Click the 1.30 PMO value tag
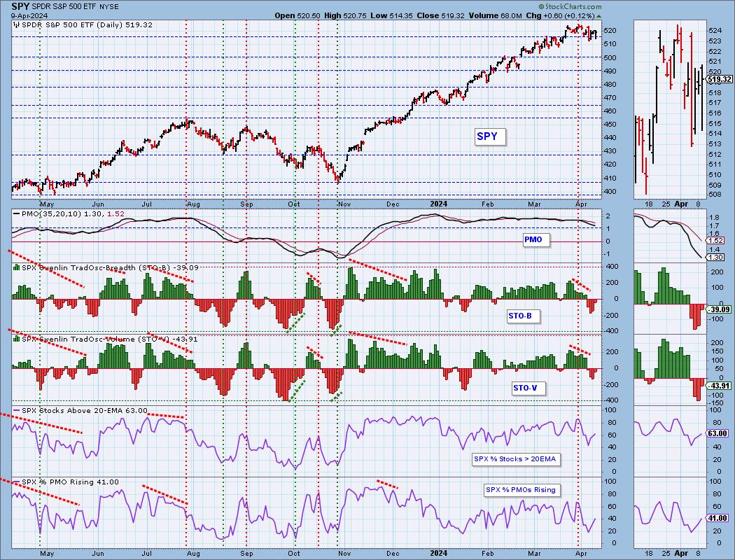This screenshot has height=560, width=735. pos(716,258)
